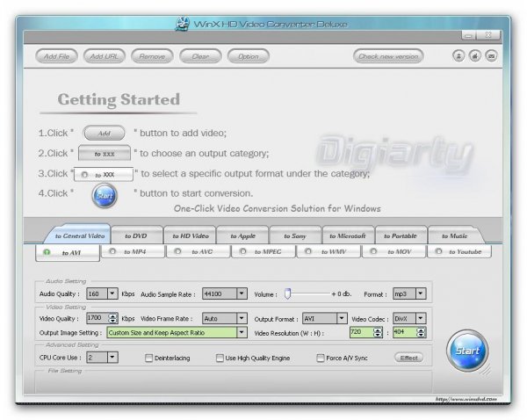Switch to the to Portable tab
This screenshot has width=527, height=420.
pyautogui.click(x=401, y=235)
